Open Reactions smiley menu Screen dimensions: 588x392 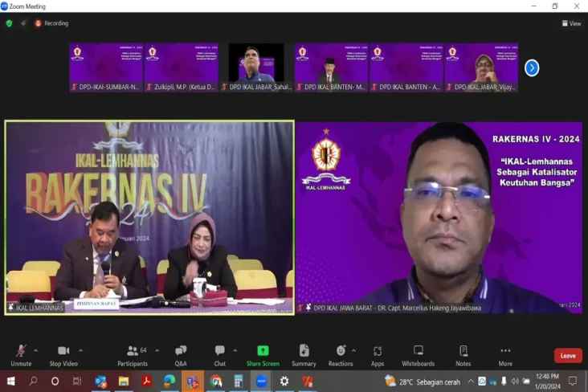click(341, 355)
